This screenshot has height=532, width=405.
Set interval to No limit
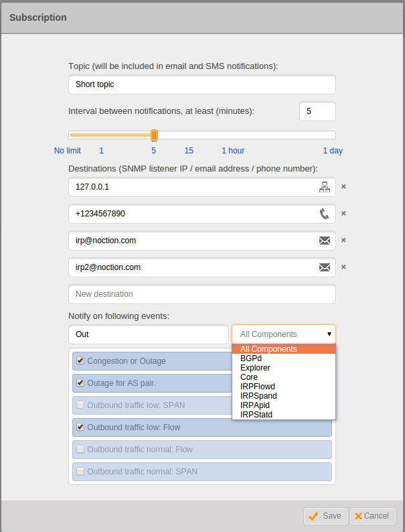68,151
